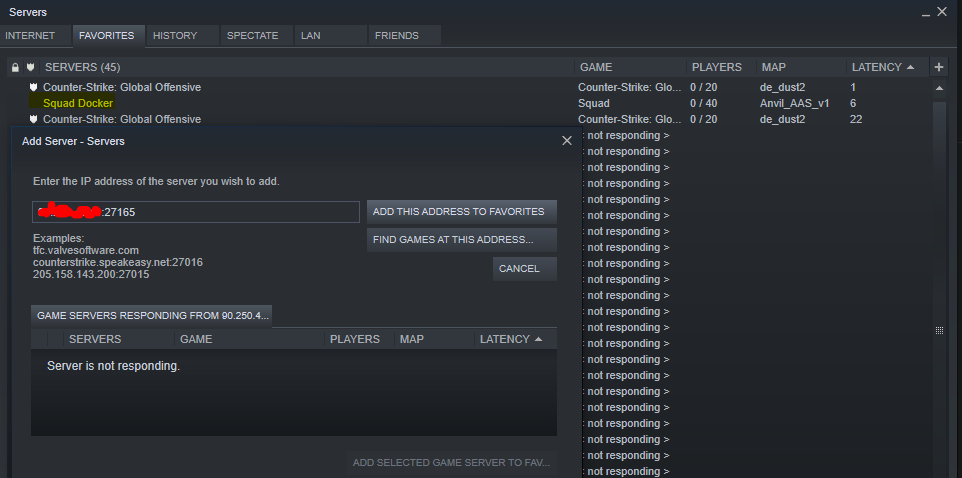Click the Anvil_AAS_v1 map cell
962x478 pixels.
point(795,103)
